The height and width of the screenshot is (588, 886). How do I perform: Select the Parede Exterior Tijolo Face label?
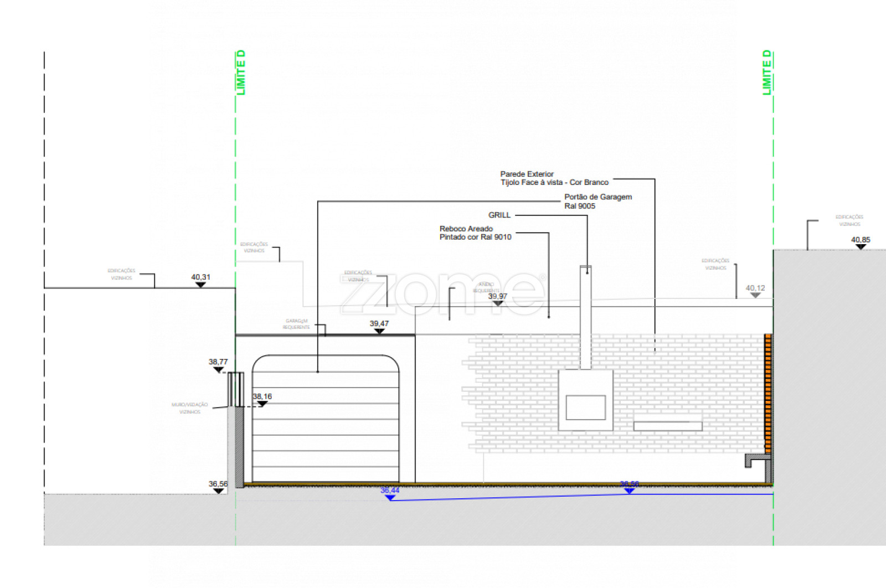pyautogui.click(x=554, y=178)
